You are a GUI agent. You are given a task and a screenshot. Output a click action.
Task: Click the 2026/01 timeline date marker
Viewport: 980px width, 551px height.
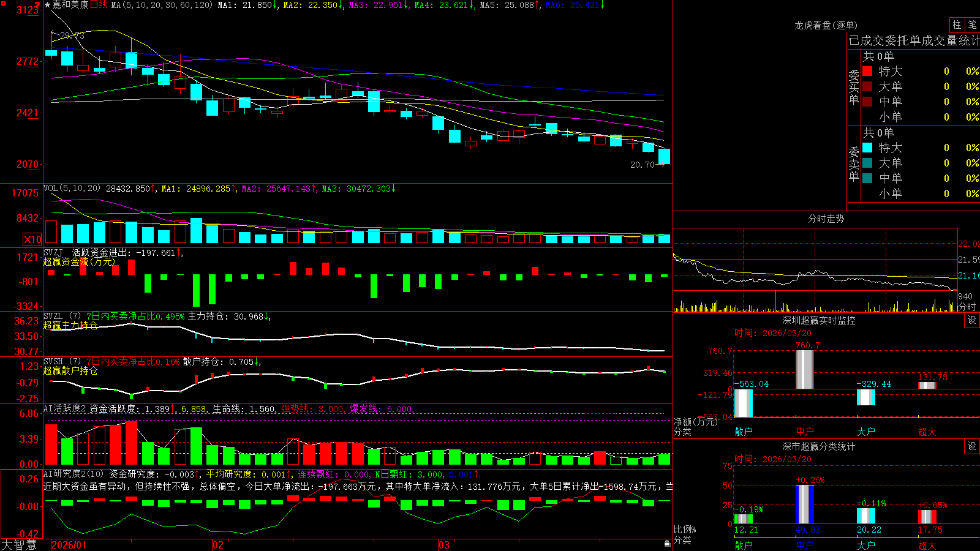point(69,545)
